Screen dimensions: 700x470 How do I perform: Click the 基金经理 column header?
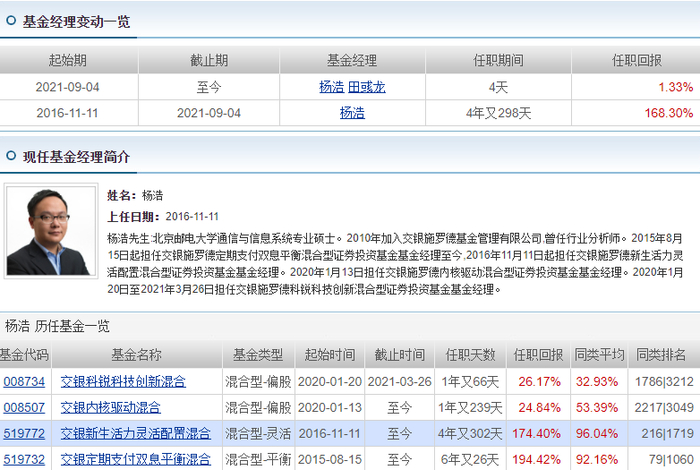point(352,60)
